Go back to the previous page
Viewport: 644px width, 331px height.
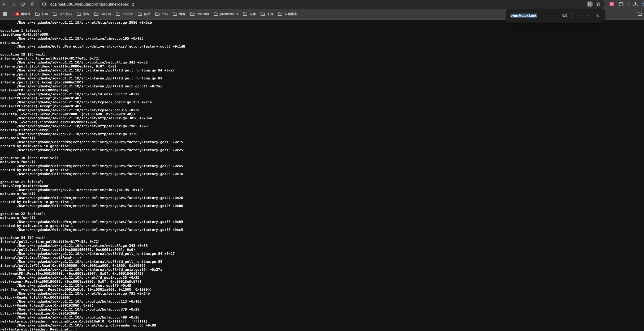click(x=4, y=4)
